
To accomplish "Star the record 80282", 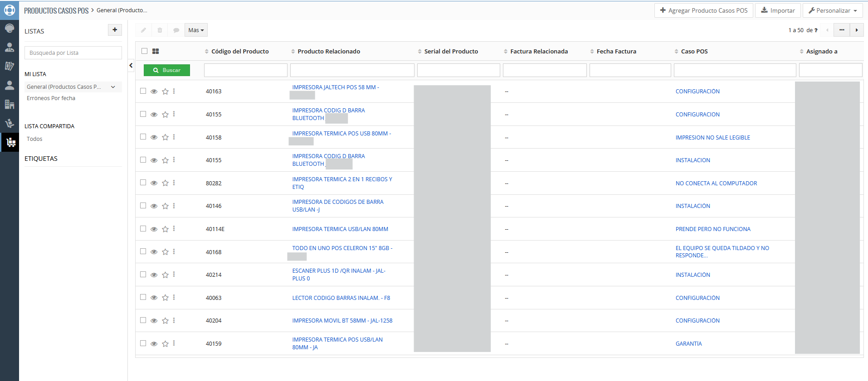I will point(165,183).
